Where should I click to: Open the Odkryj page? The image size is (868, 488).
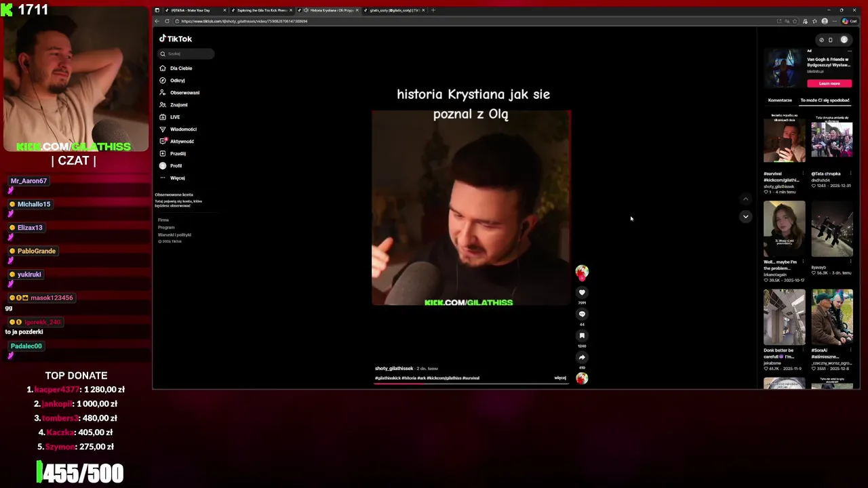[x=172, y=81]
